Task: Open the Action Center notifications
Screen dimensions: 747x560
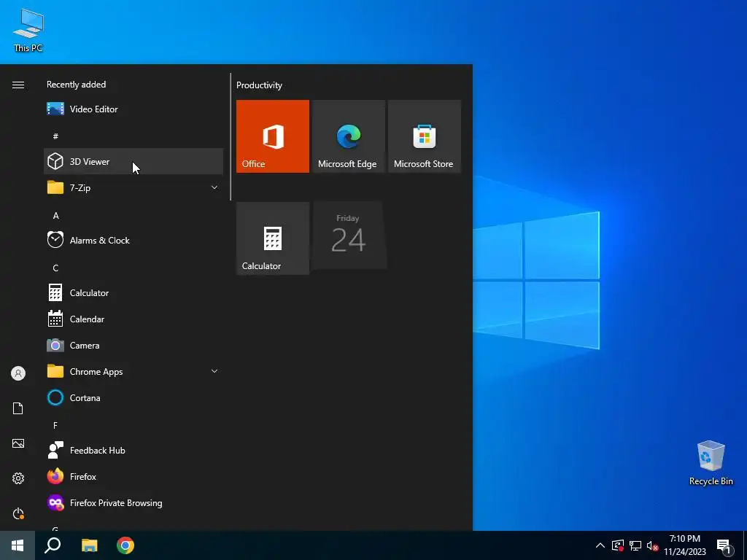Action: (x=724, y=546)
